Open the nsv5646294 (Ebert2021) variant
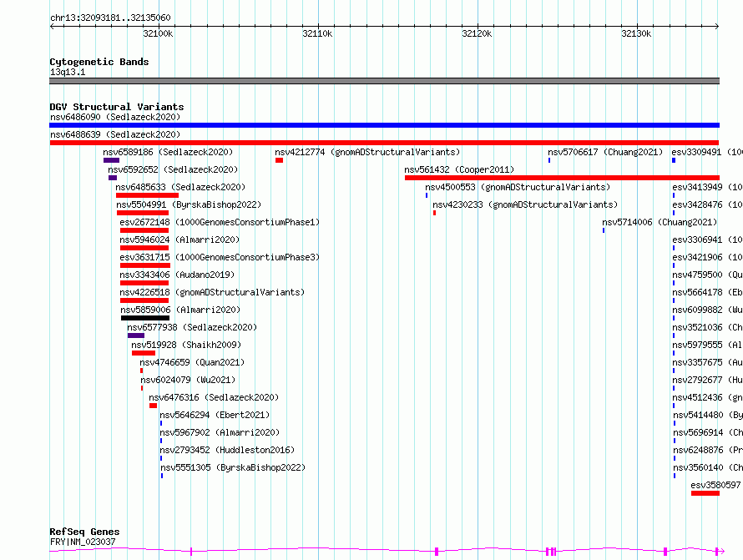743x560 pixels. (x=215, y=415)
